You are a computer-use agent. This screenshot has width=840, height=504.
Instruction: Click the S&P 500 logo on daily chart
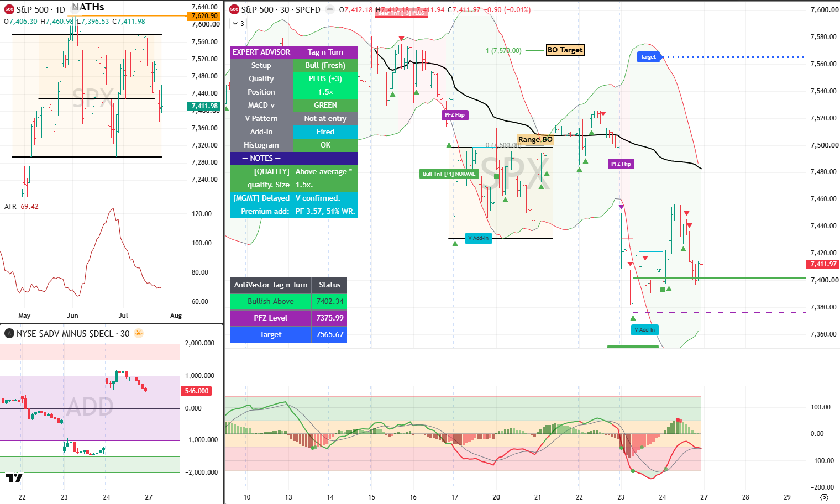click(9, 9)
